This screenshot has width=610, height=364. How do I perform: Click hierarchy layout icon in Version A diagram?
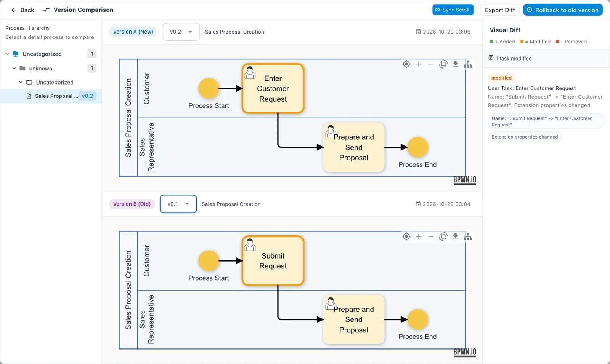point(468,64)
